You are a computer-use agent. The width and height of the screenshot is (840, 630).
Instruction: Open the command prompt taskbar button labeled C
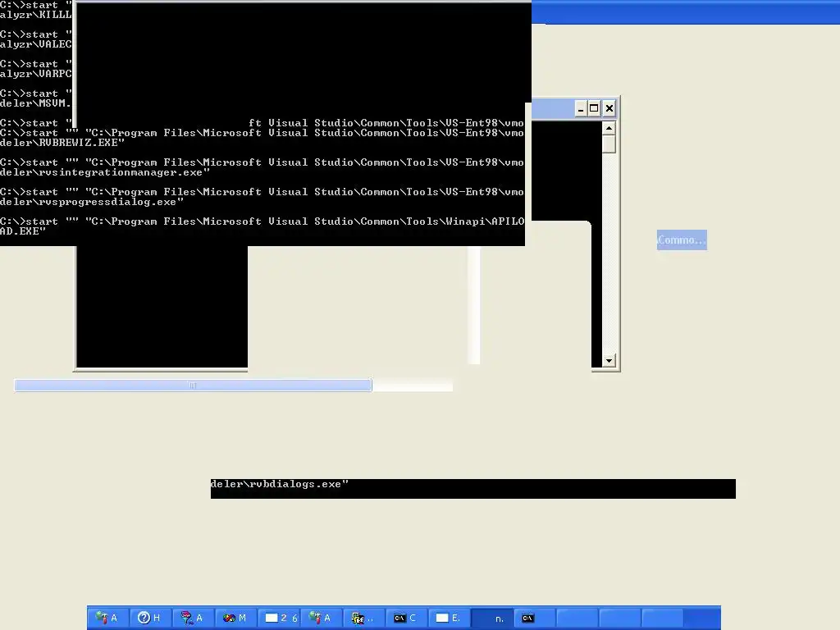[407, 618]
